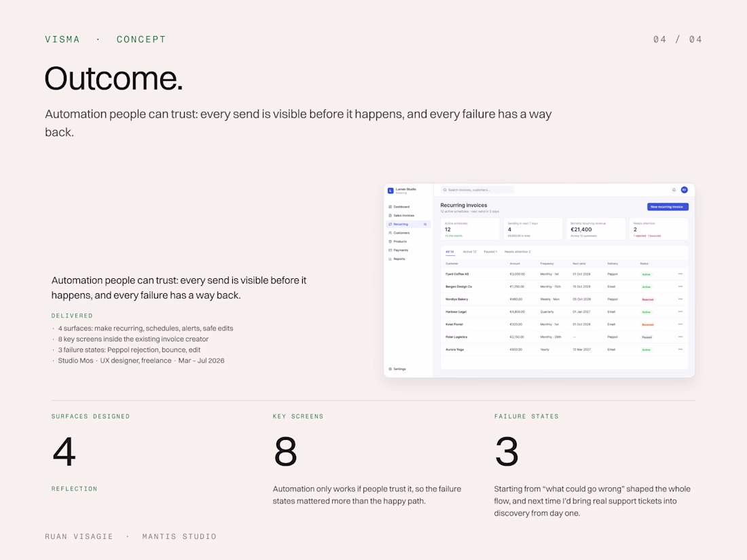Screen dimensions: 747x560
Task: Click the Reports chart icon in the sidebar
Action: click(390, 259)
